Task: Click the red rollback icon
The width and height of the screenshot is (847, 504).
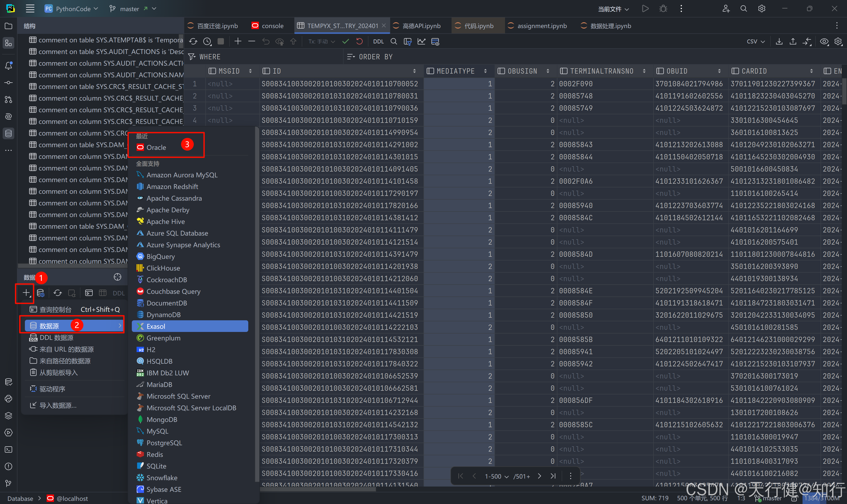Action: pos(359,42)
